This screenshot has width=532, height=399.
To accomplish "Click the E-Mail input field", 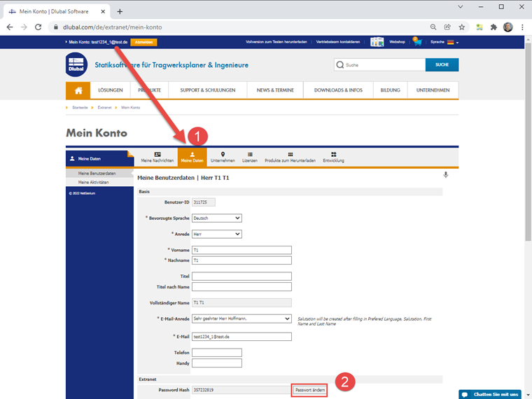I will pos(241,337).
